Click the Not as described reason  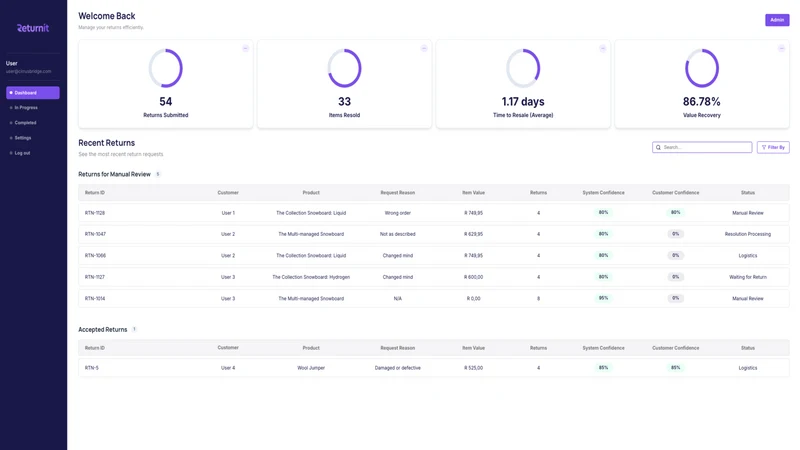click(x=397, y=234)
